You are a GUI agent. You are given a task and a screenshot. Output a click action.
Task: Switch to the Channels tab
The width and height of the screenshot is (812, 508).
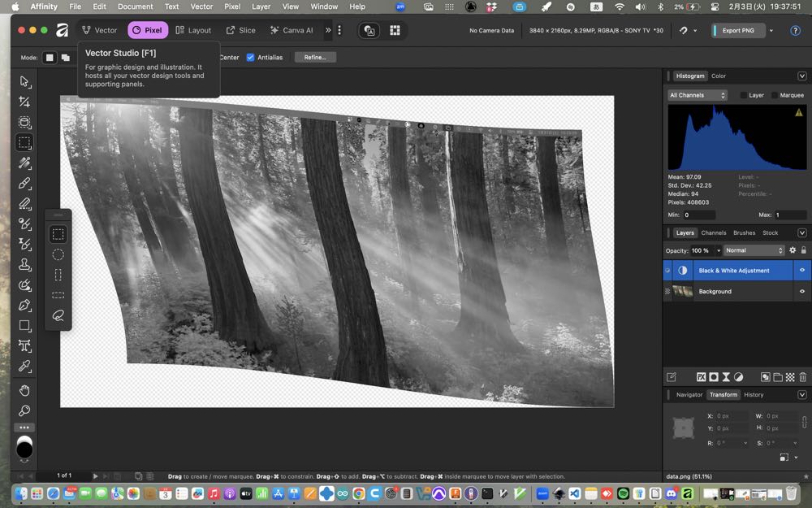(714, 233)
